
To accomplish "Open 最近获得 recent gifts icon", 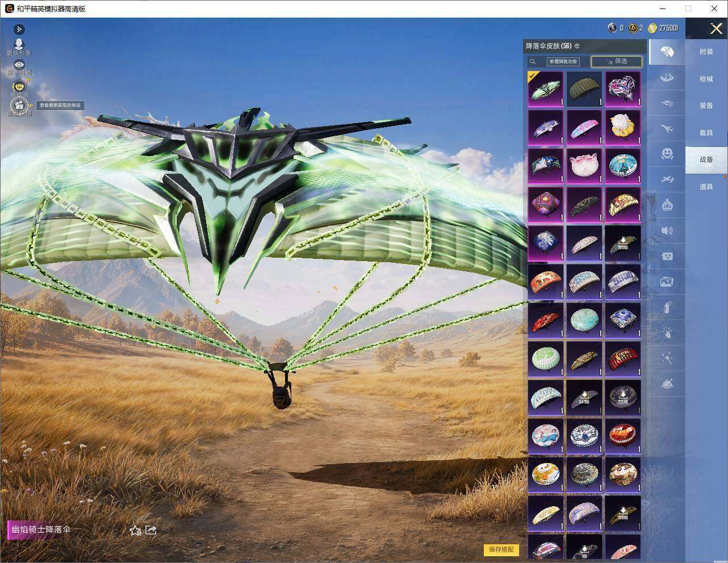I will coord(19,106).
